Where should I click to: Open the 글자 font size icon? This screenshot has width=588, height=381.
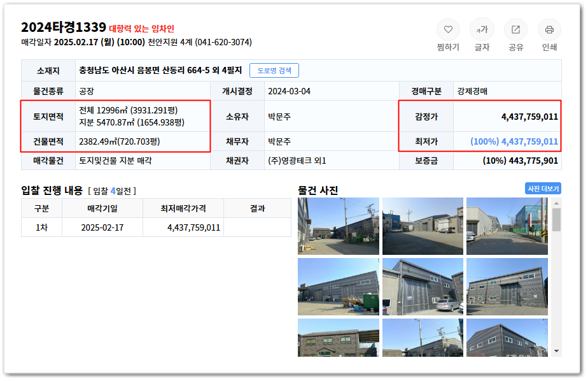[482, 29]
